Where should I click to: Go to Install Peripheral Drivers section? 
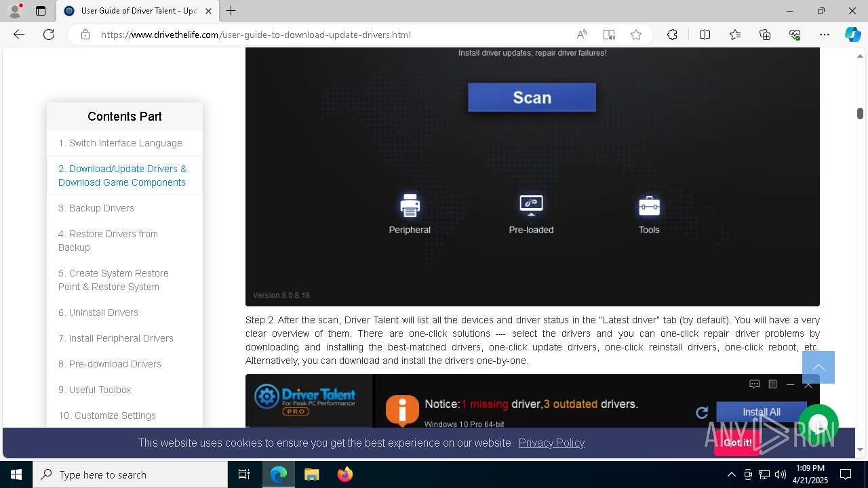click(125, 338)
